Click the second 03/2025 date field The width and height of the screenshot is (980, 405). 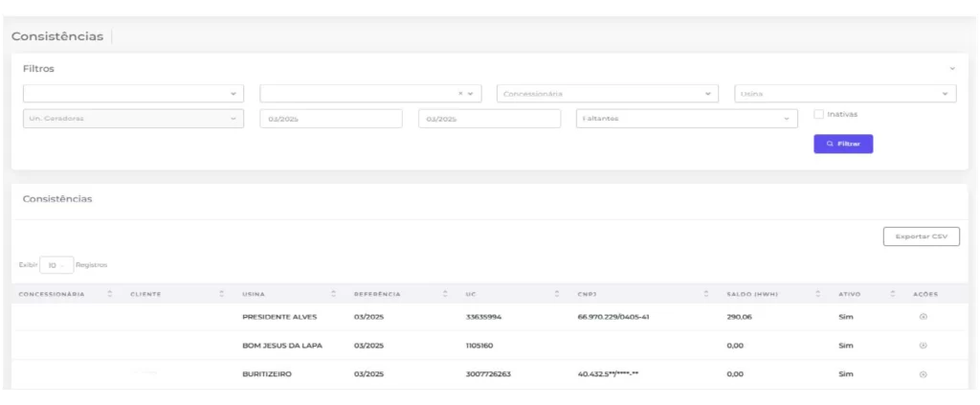click(489, 119)
